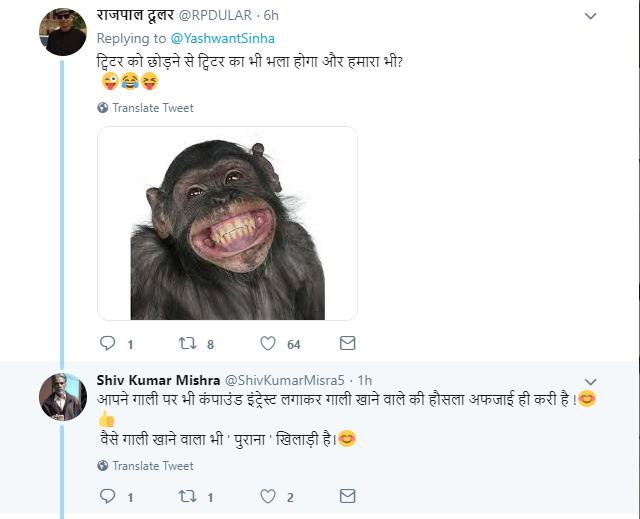640x519 pixels.
Task: Reply to the RPDULAR chimpanzee tweet
Action: point(108,344)
